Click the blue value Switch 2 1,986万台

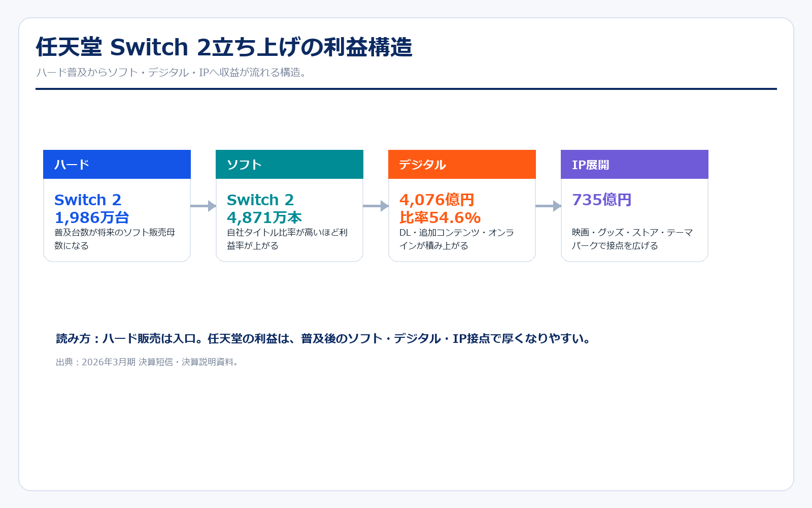[x=92, y=209]
